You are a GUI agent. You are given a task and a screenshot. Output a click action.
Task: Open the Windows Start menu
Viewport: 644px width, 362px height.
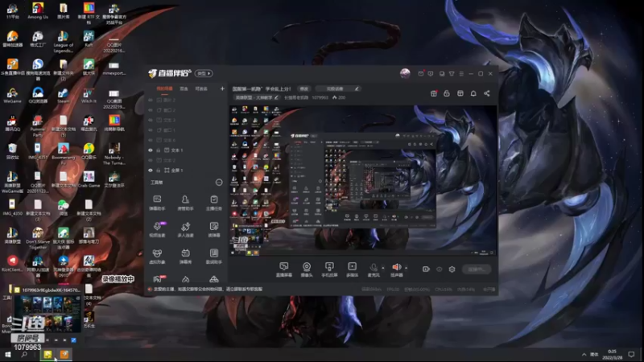pyautogui.click(x=7, y=354)
